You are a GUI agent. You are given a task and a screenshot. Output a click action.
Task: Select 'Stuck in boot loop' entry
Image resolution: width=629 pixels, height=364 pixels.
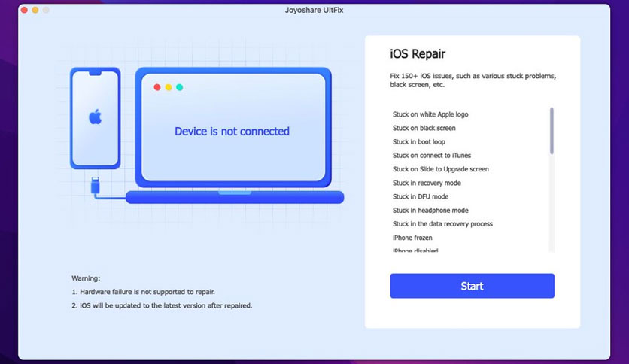(419, 141)
